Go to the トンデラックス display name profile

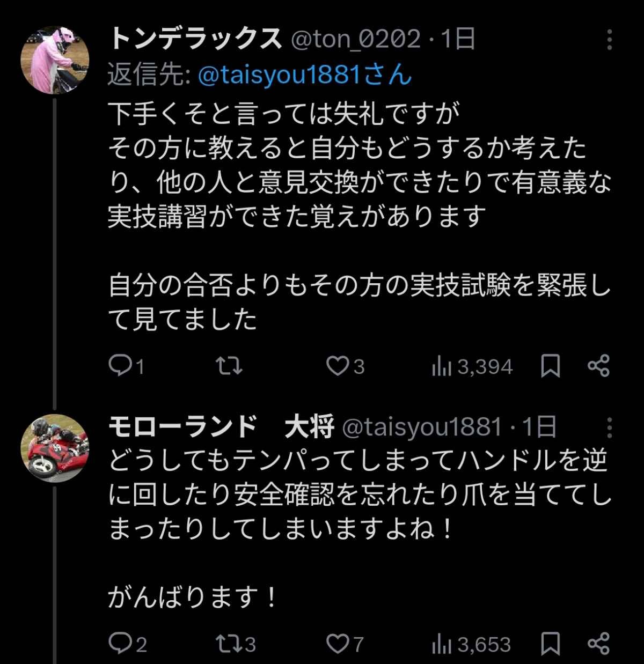[195, 39]
